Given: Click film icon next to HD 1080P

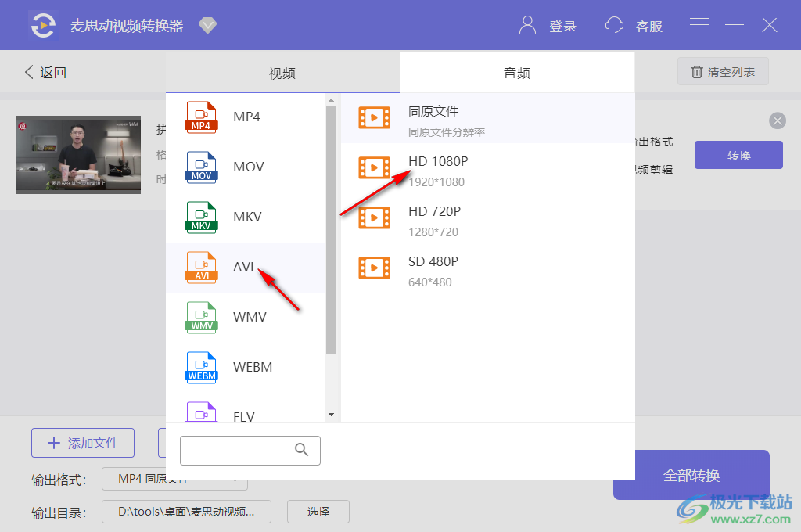Looking at the screenshot, I should pyautogui.click(x=374, y=167).
